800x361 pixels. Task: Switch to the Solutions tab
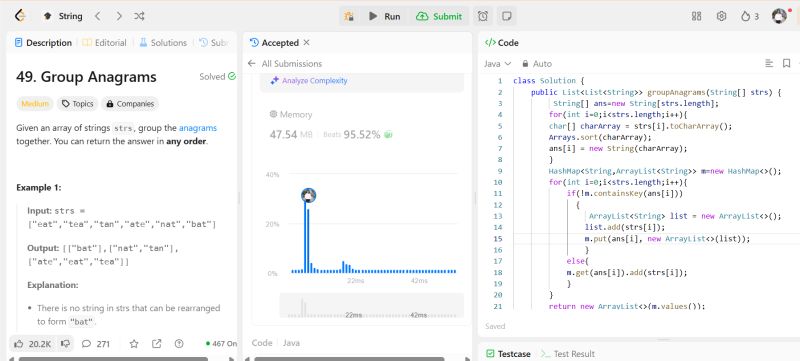pyautogui.click(x=163, y=43)
